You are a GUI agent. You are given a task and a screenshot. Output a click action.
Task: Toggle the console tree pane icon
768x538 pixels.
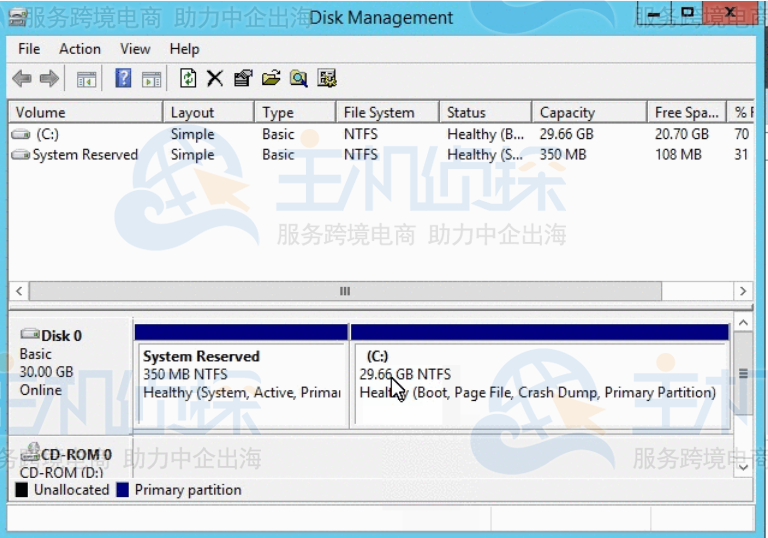point(87,79)
